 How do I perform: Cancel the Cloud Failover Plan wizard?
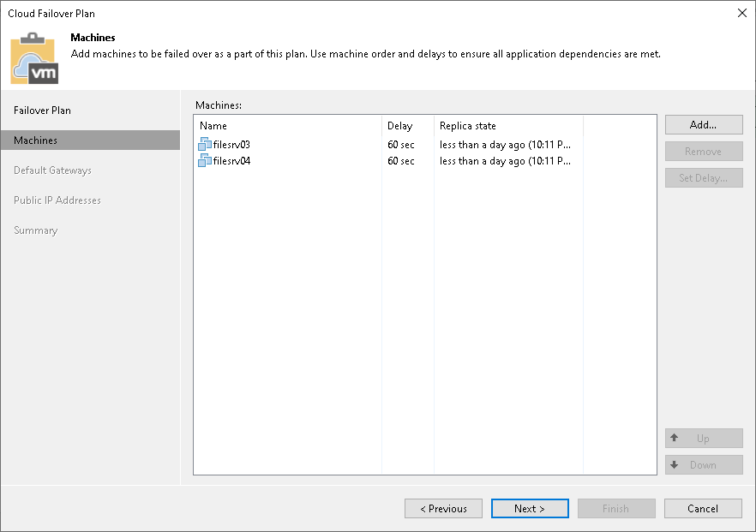703,508
